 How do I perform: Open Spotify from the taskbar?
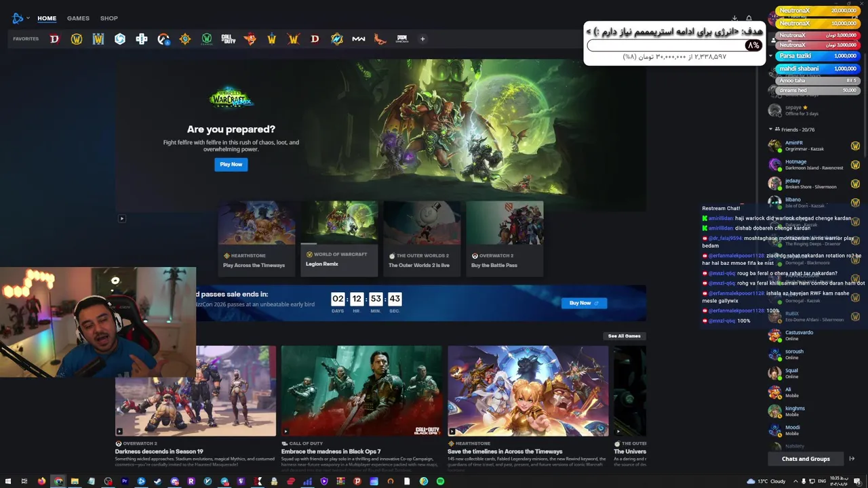440,481
